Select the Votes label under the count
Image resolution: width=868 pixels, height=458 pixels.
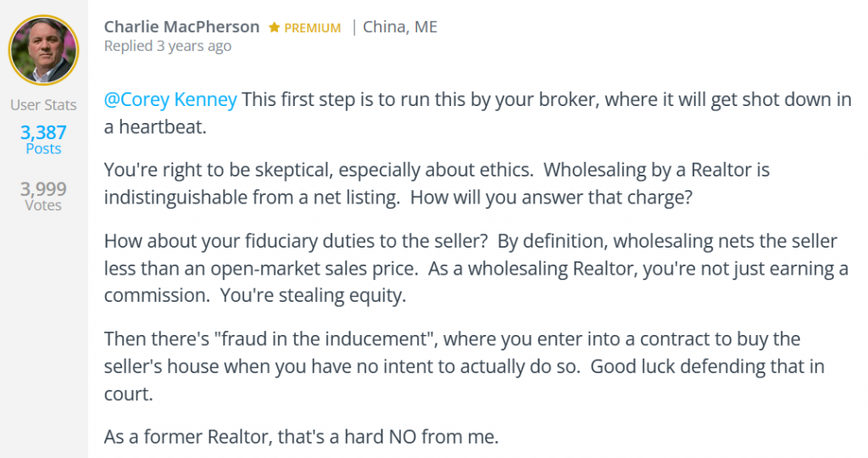click(43, 204)
